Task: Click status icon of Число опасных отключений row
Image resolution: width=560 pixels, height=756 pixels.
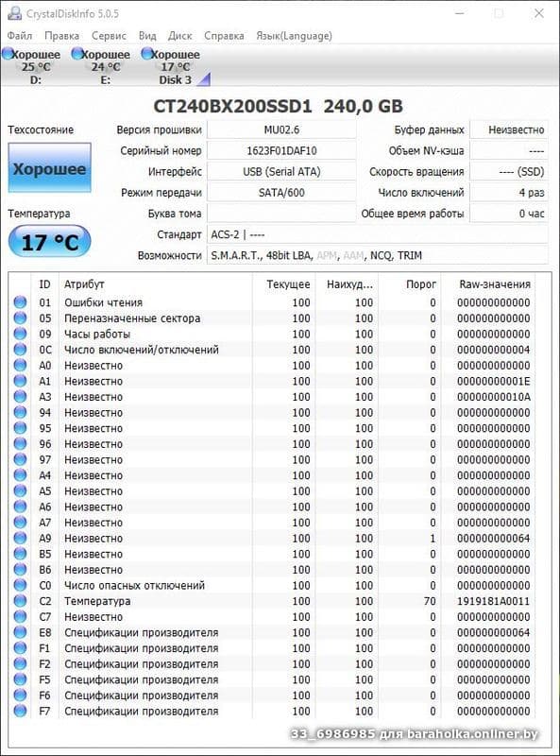Action: [20, 585]
